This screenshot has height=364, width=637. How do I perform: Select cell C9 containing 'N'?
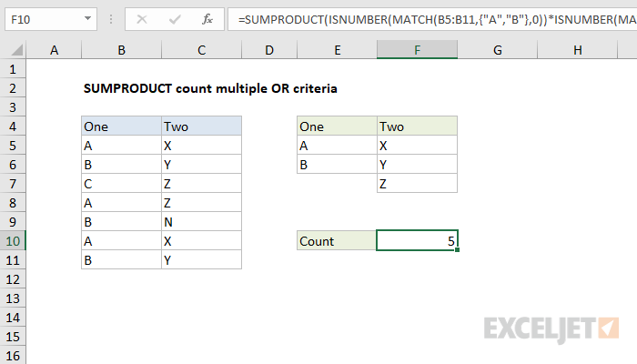click(x=201, y=222)
